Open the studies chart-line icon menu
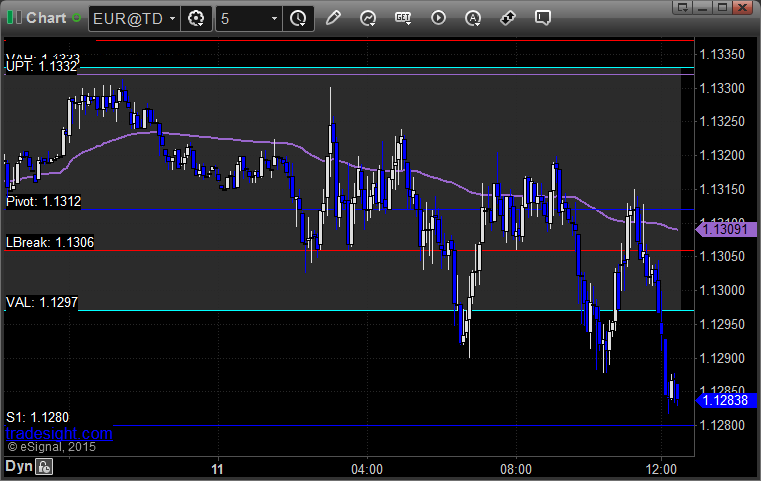The image size is (761, 481). click(x=368, y=18)
